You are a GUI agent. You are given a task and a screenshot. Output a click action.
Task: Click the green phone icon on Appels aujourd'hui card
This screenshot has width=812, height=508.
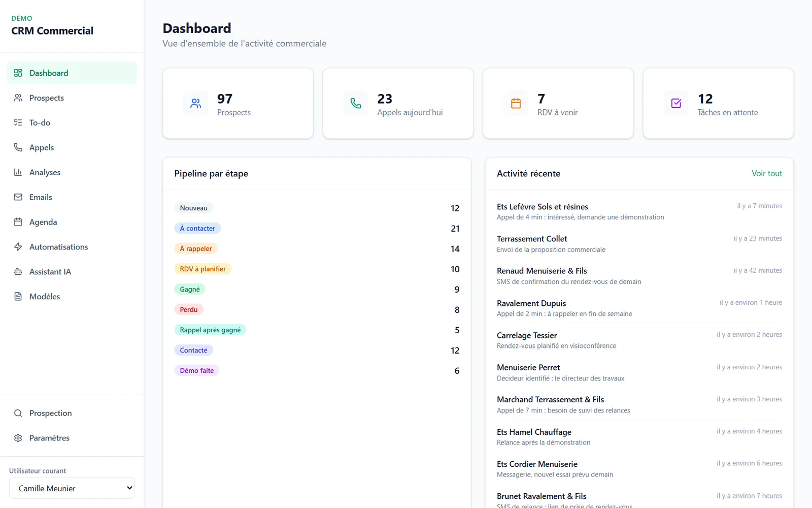356,104
